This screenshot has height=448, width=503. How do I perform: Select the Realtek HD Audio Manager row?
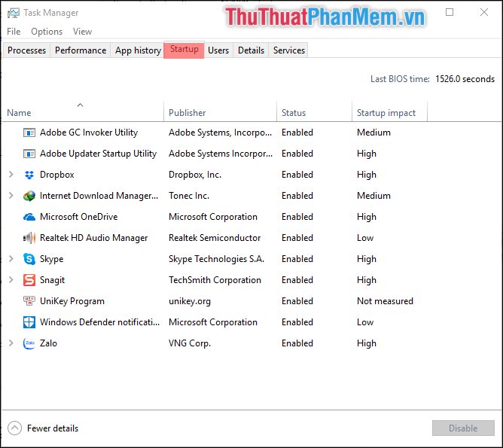point(251,238)
